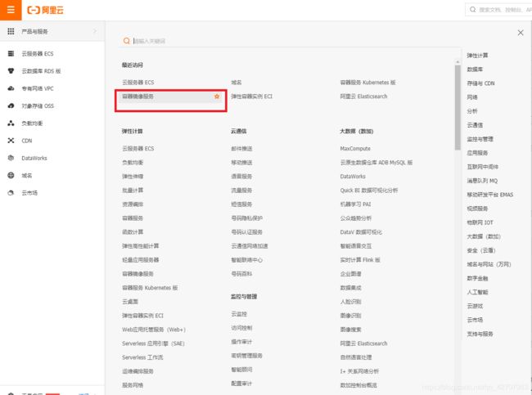Open 容器镜像服务 under recently visited

pyautogui.click(x=138, y=97)
